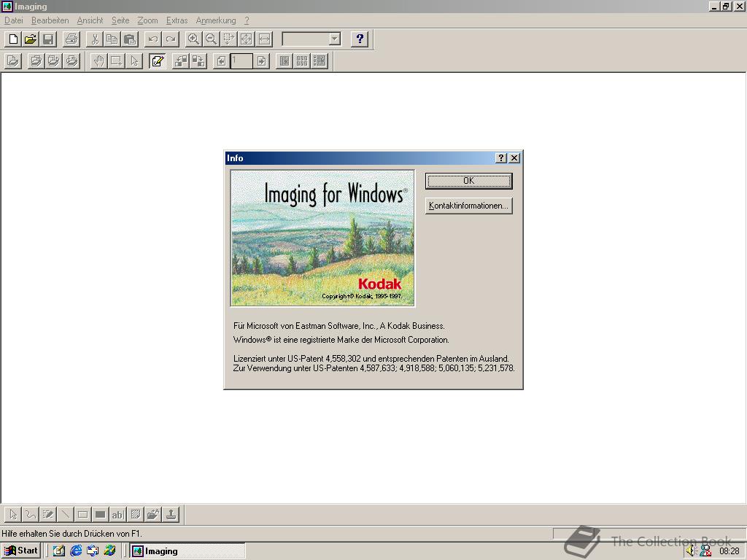Fit the image to window width
This screenshot has height=560, width=747.
(264, 39)
